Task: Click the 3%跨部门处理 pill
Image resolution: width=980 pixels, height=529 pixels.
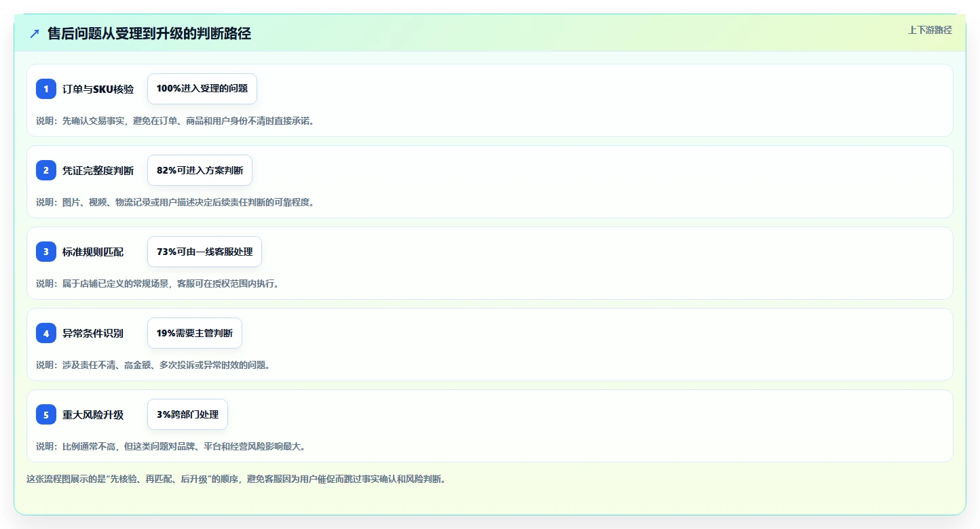Action: pos(187,414)
